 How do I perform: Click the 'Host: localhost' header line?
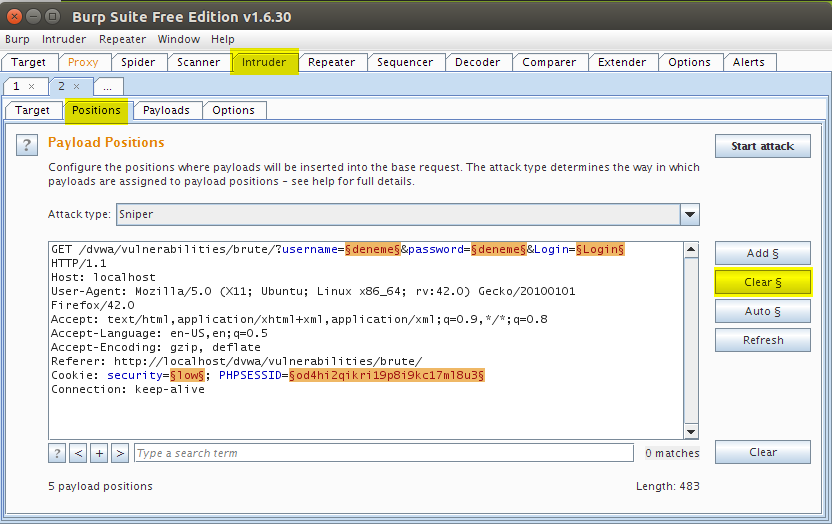(x=103, y=277)
